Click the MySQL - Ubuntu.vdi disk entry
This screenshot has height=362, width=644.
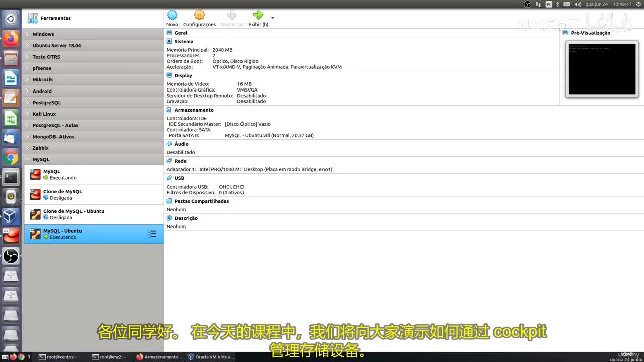[269, 135]
